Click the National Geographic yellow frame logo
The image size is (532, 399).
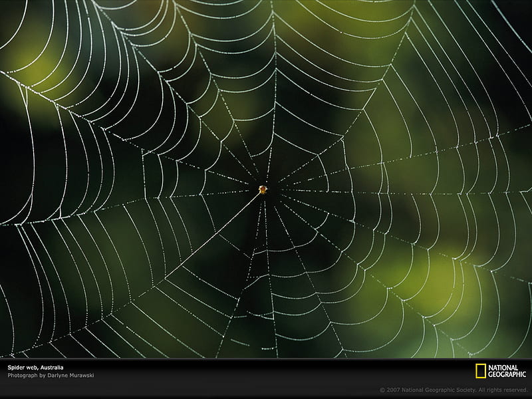[480, 371]
